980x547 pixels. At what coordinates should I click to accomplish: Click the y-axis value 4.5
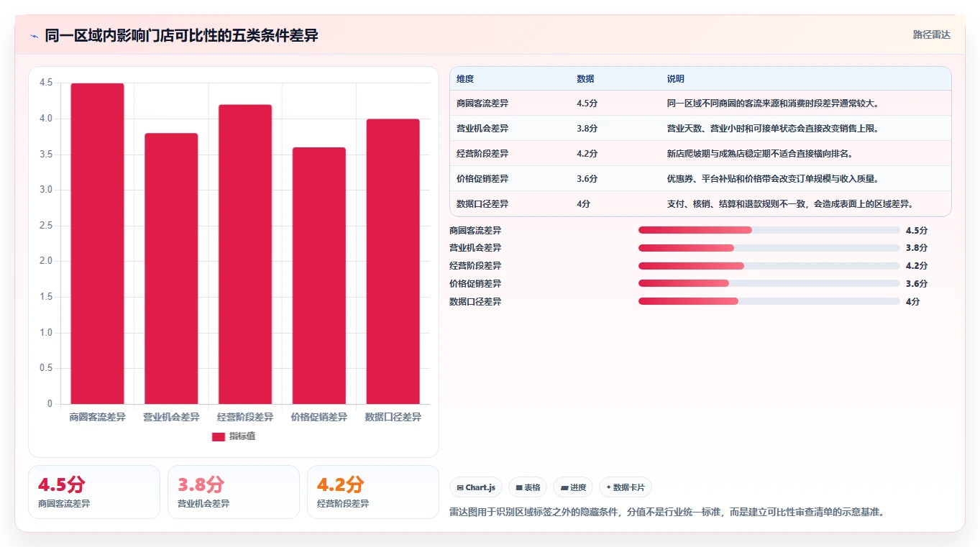46,83
